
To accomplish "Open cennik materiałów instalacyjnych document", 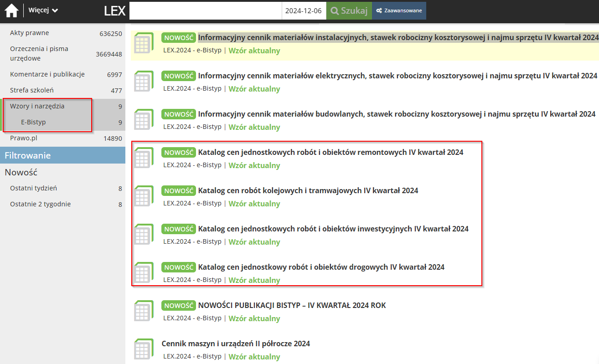I will coord(398,37).
